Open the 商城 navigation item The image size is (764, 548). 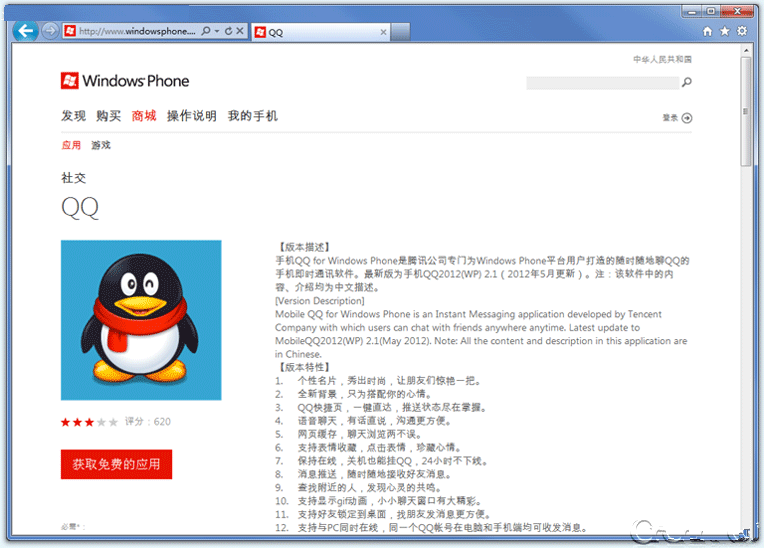(144, 116)
